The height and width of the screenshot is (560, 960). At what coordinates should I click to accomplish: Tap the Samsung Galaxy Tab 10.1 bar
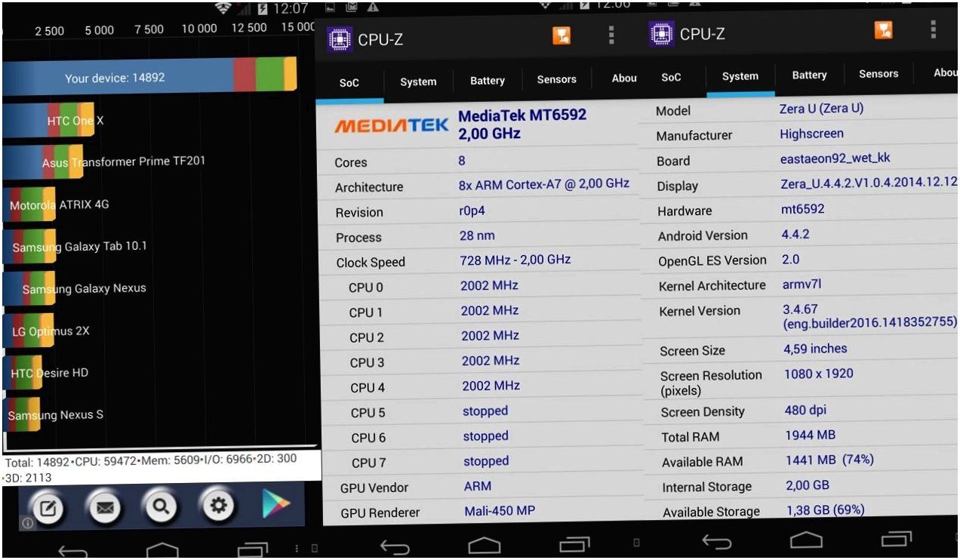click(x=29, y=247)
